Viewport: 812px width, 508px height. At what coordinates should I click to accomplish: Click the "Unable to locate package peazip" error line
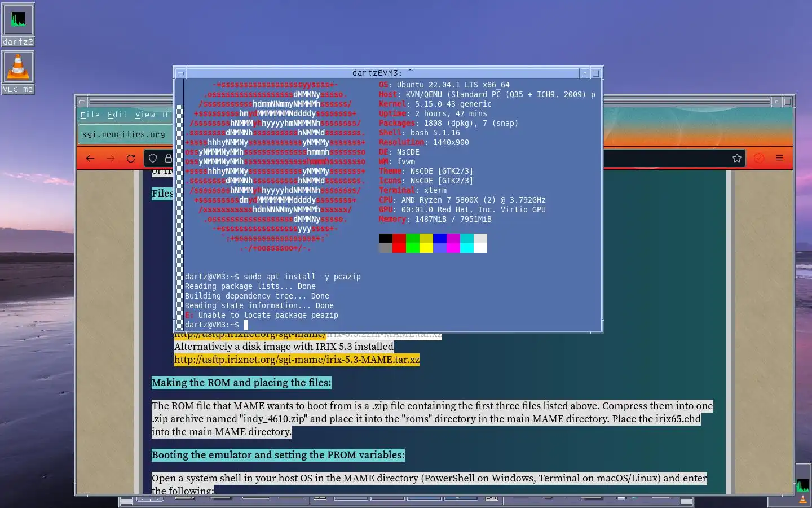click(x=262, y=315)
